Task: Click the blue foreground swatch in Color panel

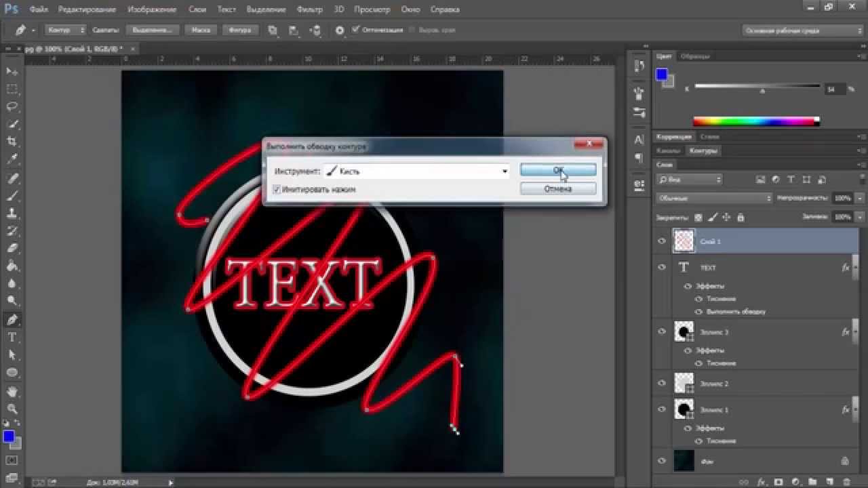Action: pos(662,75)
